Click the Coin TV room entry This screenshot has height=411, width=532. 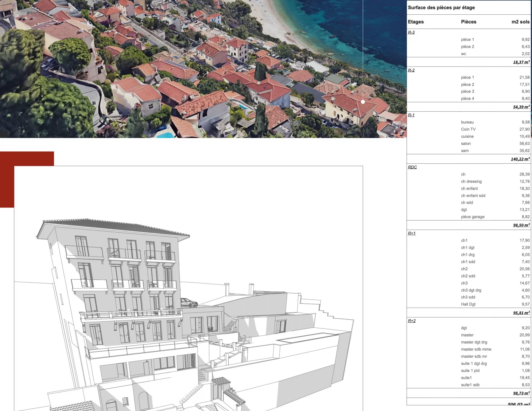(468, 129)
